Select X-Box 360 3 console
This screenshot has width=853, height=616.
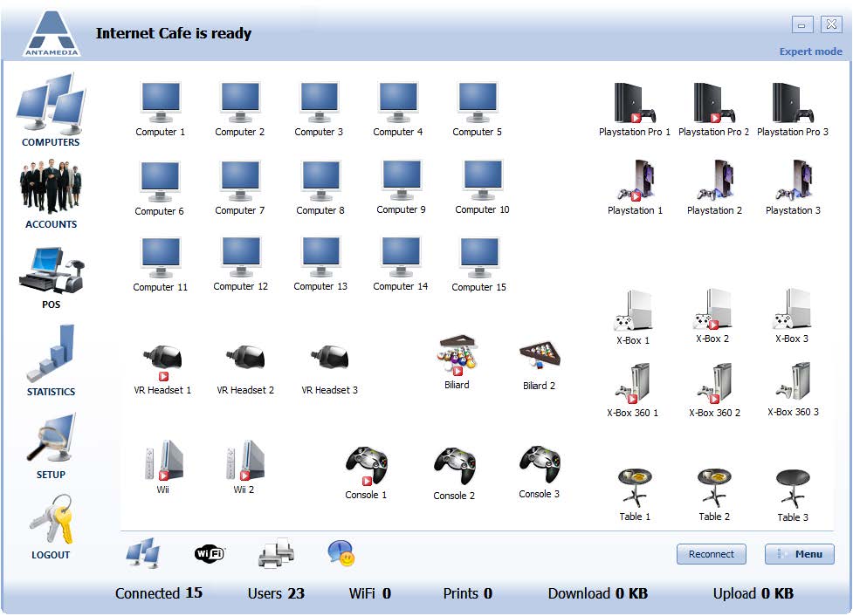[793, 389]
